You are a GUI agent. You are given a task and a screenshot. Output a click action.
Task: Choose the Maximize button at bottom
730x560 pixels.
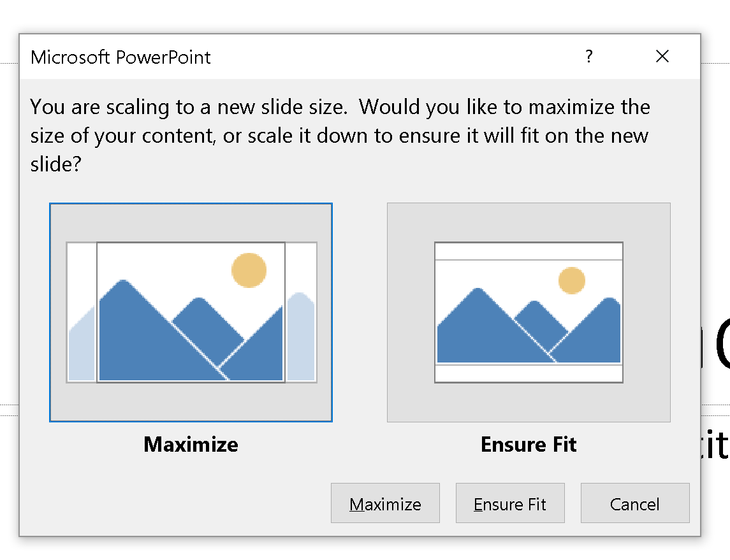coord(386,503)
